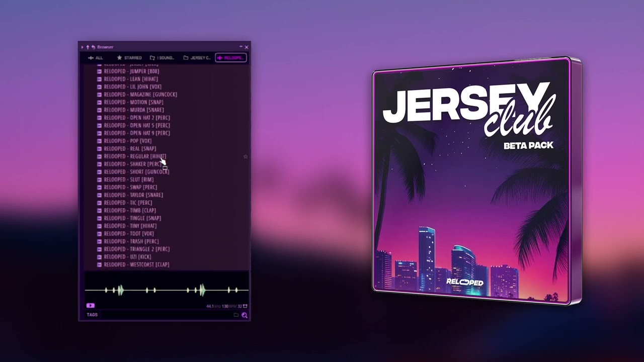Click sample icon beside OPEN HAT 9 [PERC]

[100, 133]
